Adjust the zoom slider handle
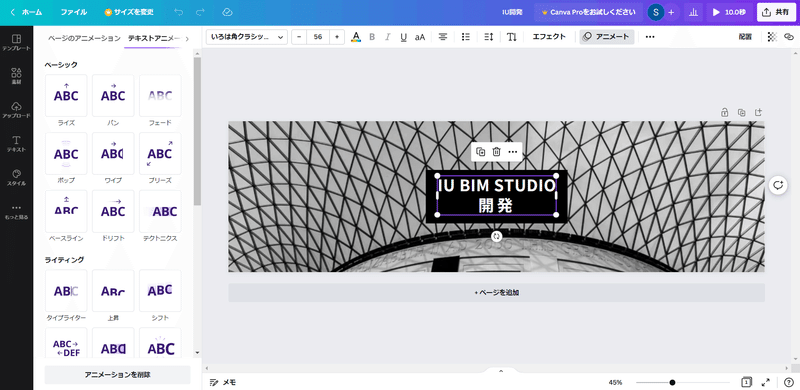Screen dimensions: 800x390 coord(672,382)
